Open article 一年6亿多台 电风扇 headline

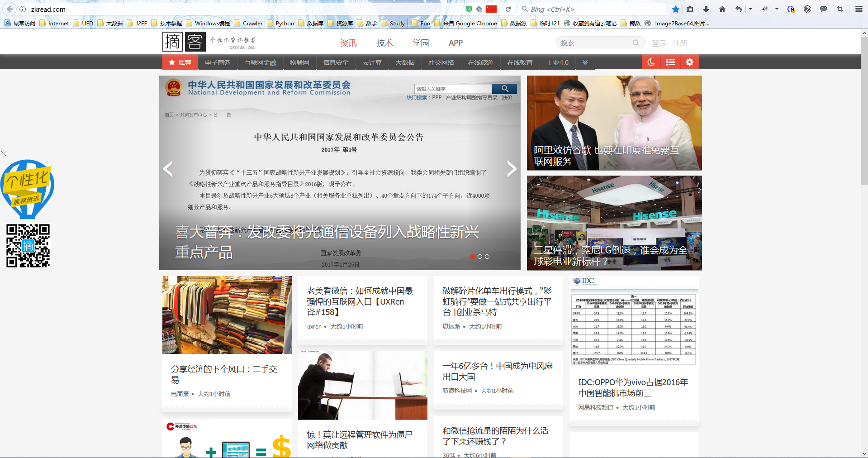(498, 371)
